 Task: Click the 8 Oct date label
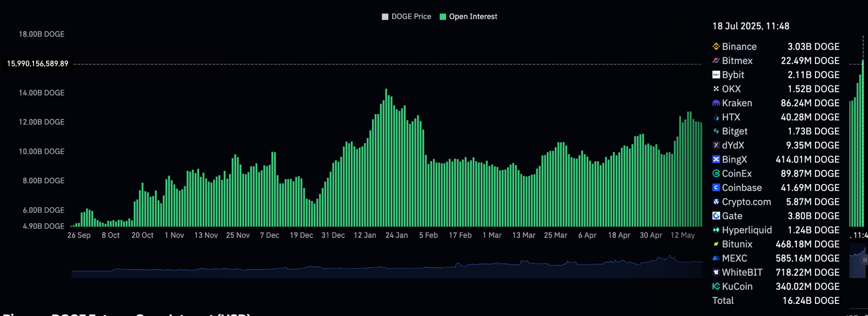click(111, 235)
